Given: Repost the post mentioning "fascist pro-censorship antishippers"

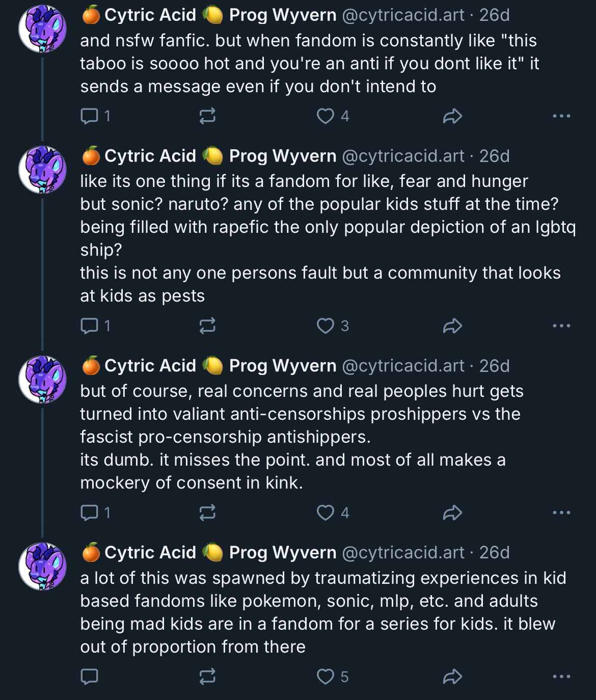Looking at the screenshot, I should click(x=207, y=513).
